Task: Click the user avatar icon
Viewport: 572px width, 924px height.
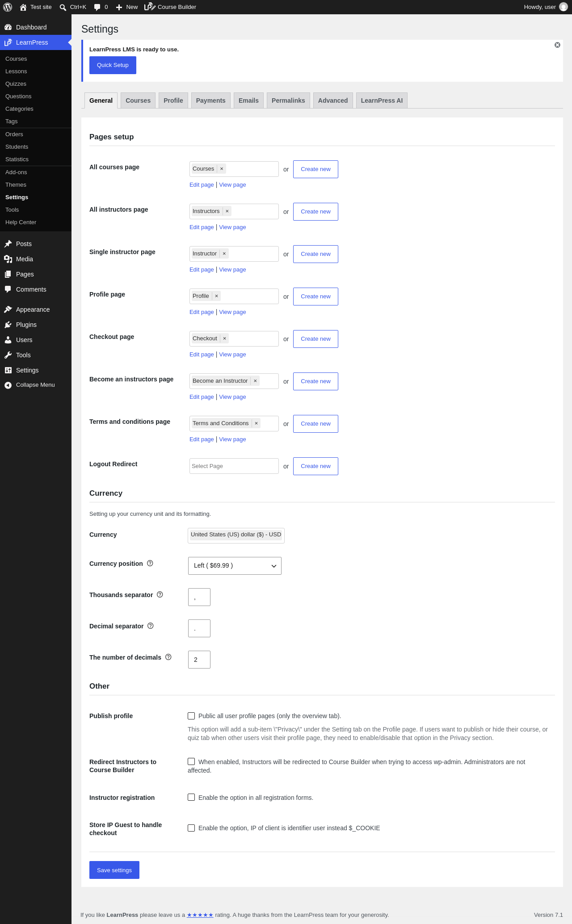Action: (564, 7)
